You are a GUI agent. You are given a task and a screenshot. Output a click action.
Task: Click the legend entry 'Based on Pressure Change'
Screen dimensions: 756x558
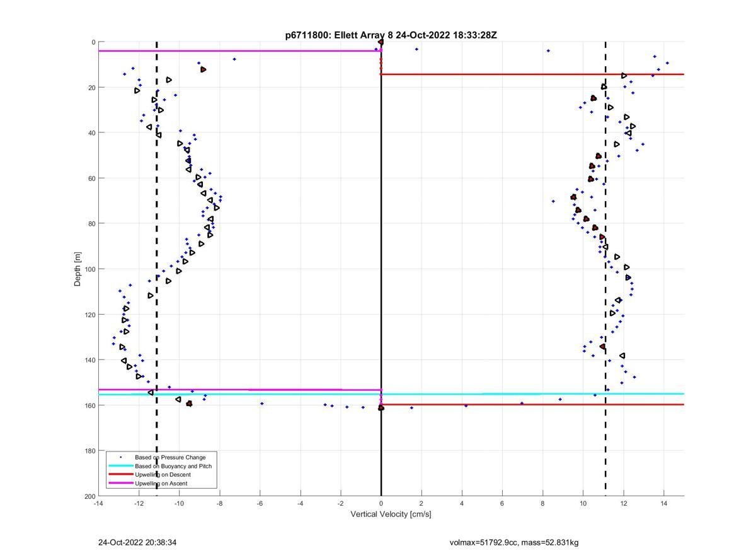[170, 457]
